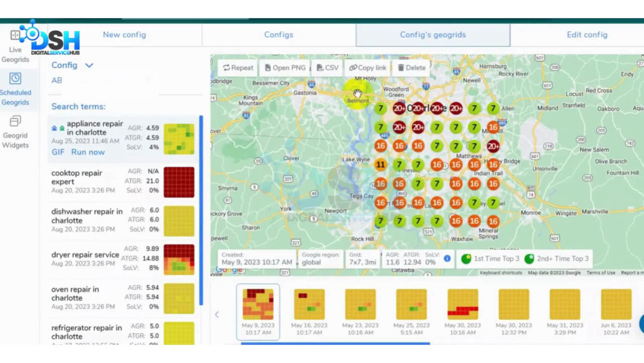Viewport: 644px width, 363px height.
Task: Switch to the Configs tab
Action: tap(278, 35)
